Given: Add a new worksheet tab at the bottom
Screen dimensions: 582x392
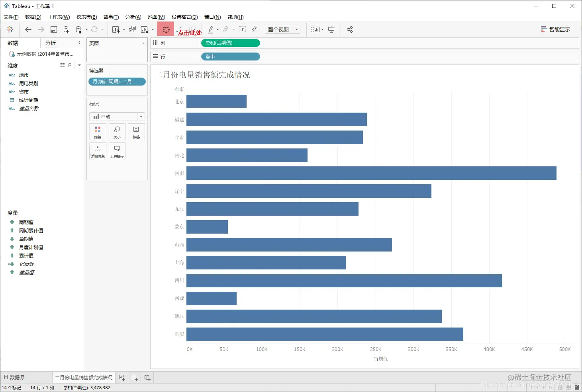Looking at the screenshot, I should pos(122,378).
